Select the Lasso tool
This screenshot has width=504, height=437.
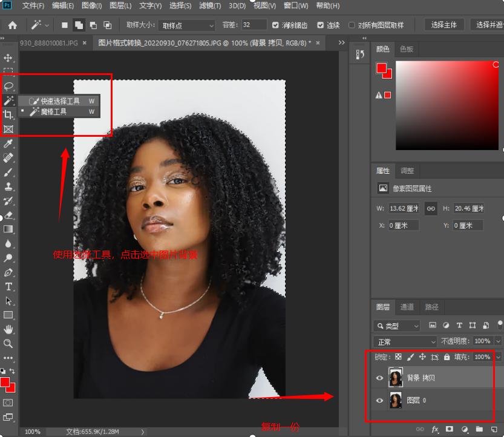point(8,86)
